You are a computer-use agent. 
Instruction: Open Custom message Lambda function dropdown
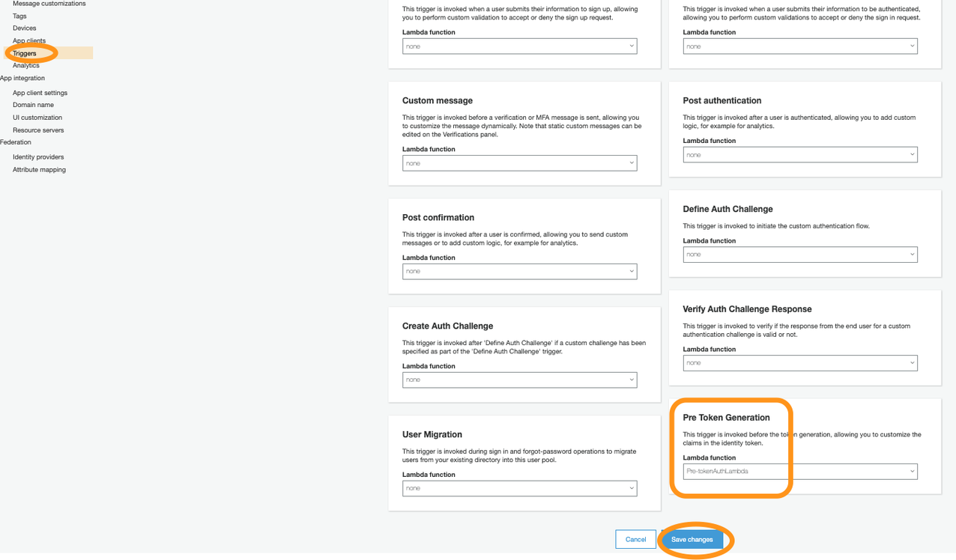(519, 163)
